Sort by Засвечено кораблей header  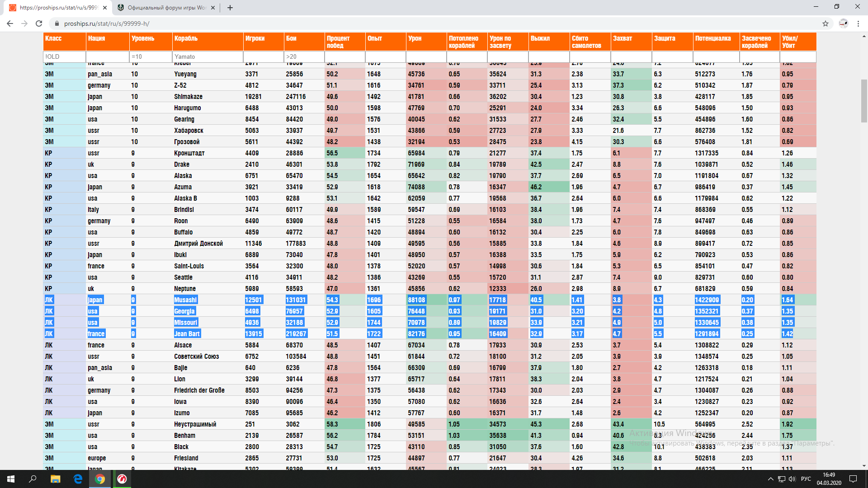(x=760, y=42)
